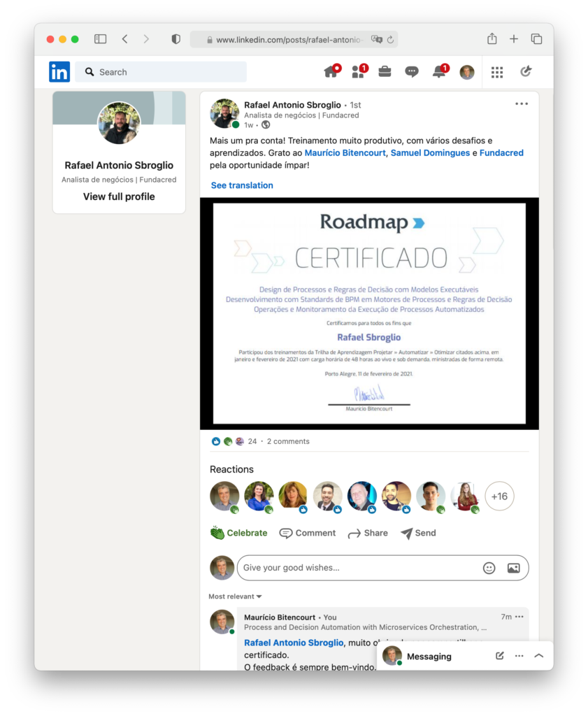The height and width of the screenshot is (716, 588).
Task: Click the sidebar name Rafael Antonio Sbroglio
Action: coord(119,165)
